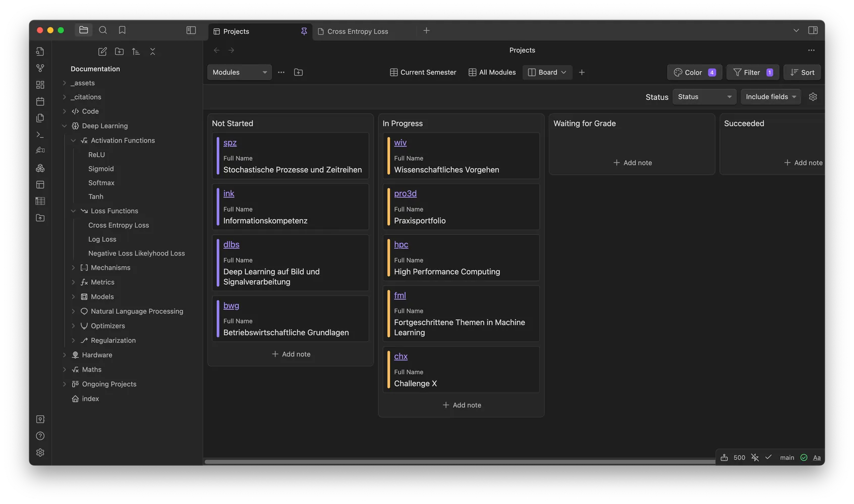Screen dimensions: 854x504
Task: Toggle the right sidebar panel open
Action: click(813, 30)
